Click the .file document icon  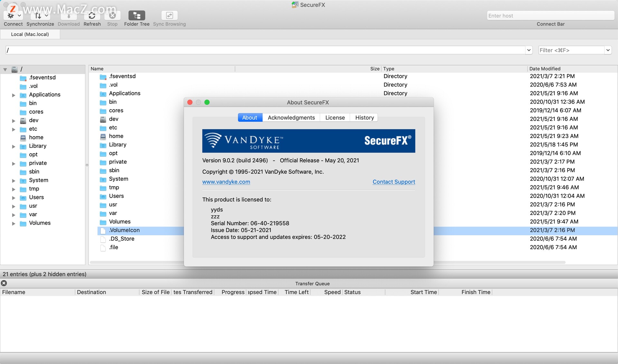tap(103, 248)
